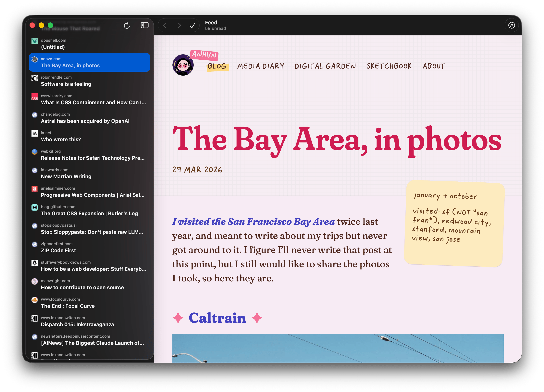Click the webkit.org feed favicon
544x392 pixels.
point(34,152)
